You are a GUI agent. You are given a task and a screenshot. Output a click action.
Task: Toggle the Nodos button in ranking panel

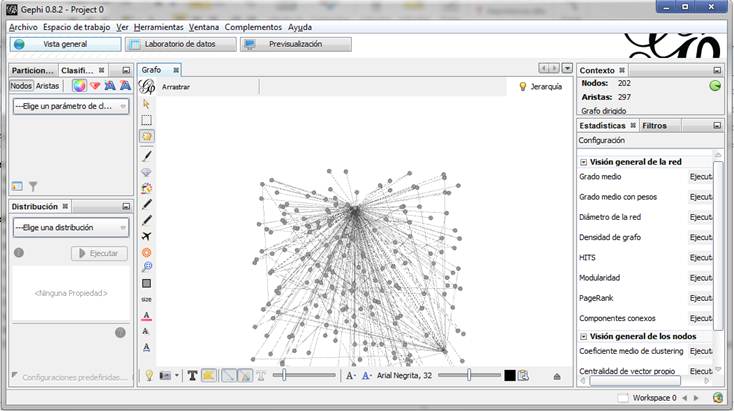(x=21, y=86)
